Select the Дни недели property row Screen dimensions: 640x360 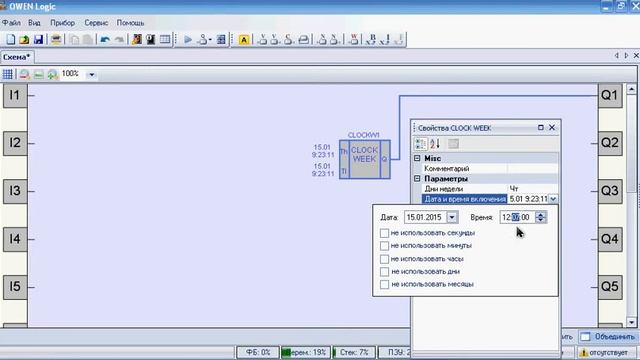tap(490, 189)
